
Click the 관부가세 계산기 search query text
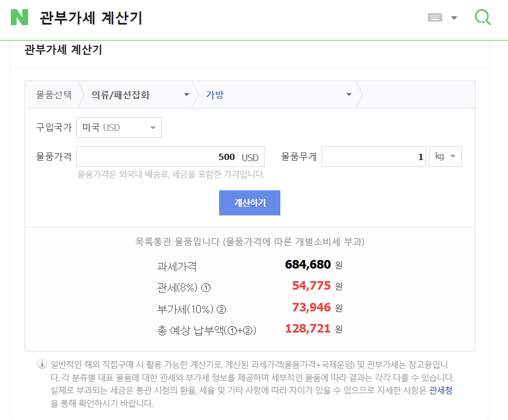[91, 18]
